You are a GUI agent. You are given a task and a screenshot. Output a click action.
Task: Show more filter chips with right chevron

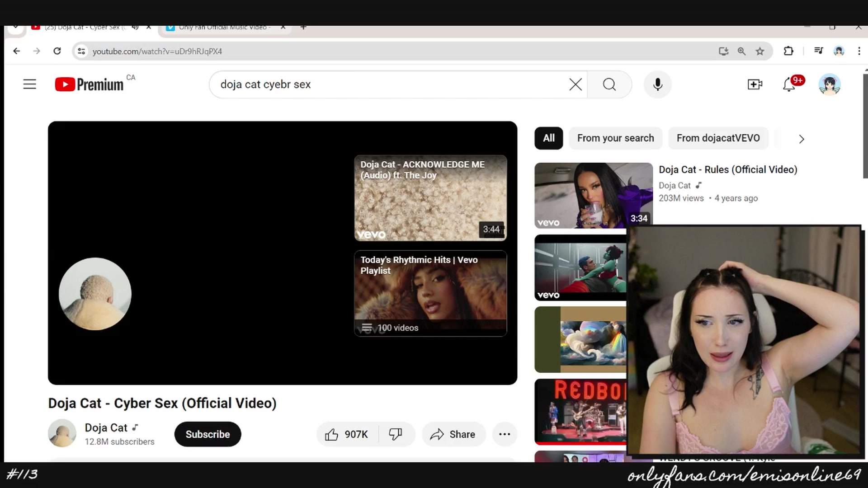(801, 139)
